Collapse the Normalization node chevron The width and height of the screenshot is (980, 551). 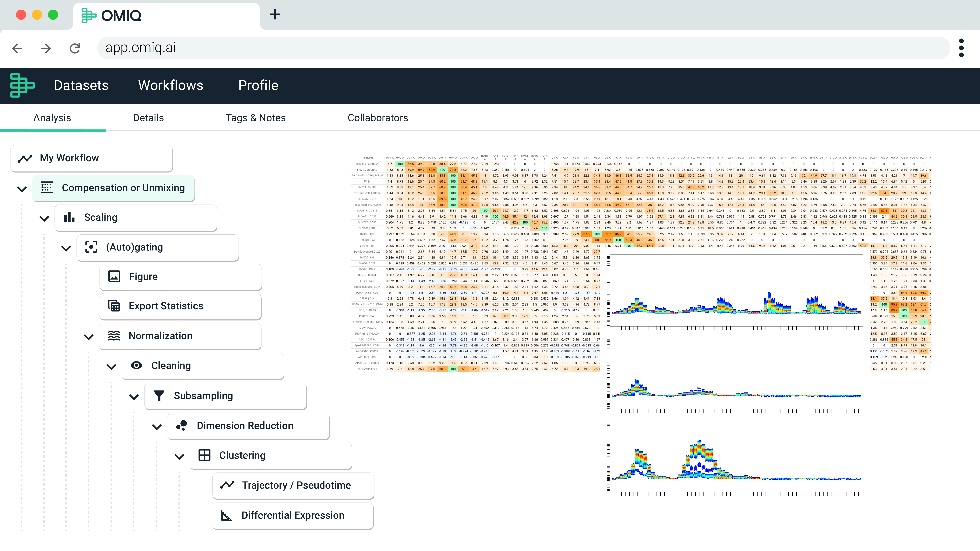click(89, 337)
